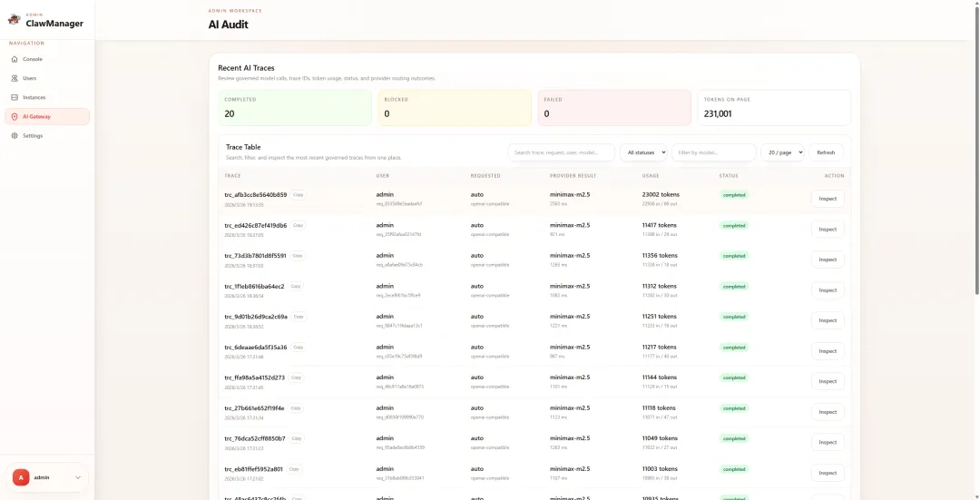This screenshot has height=500, width=980.
Task: Inspect trace trc_27b661e652f19f4e
Action: click(828, 412)
